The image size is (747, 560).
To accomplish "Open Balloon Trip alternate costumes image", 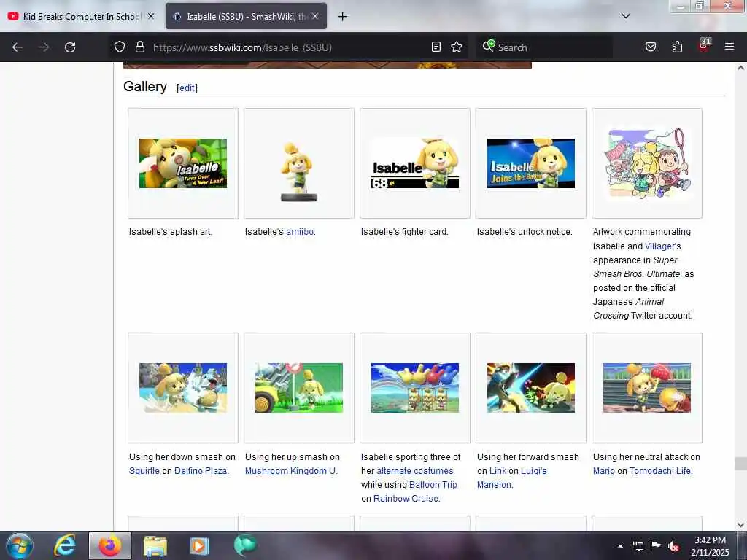I will [x=415, y=388].
